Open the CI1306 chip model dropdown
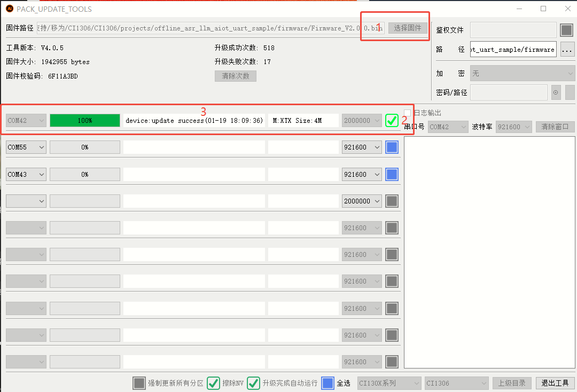The image size is (577, 392). coord(456,383)
